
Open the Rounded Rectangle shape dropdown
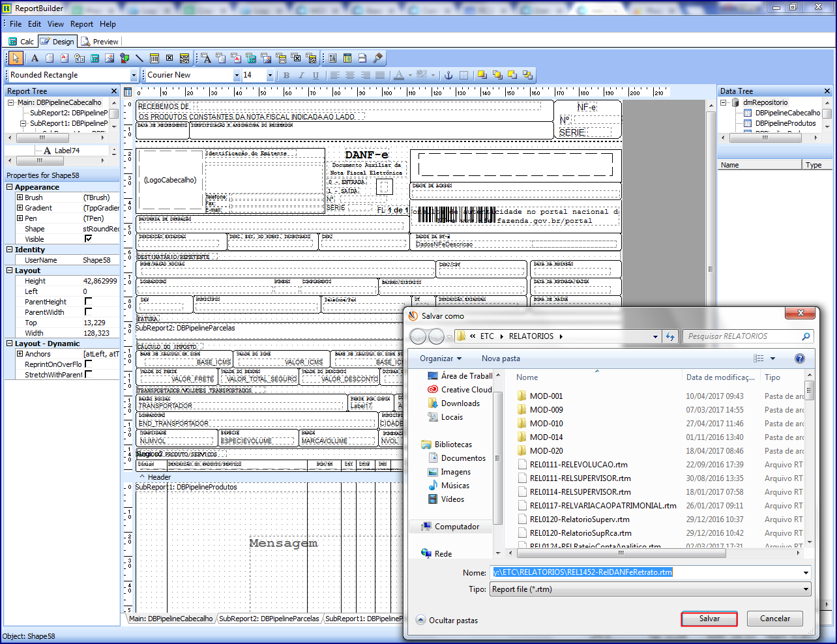(134, 76)
